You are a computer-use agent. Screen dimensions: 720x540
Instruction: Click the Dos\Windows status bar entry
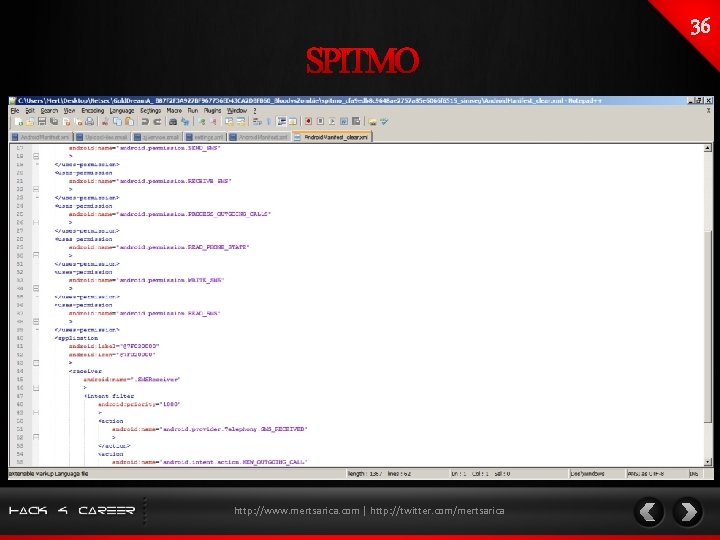587,473
